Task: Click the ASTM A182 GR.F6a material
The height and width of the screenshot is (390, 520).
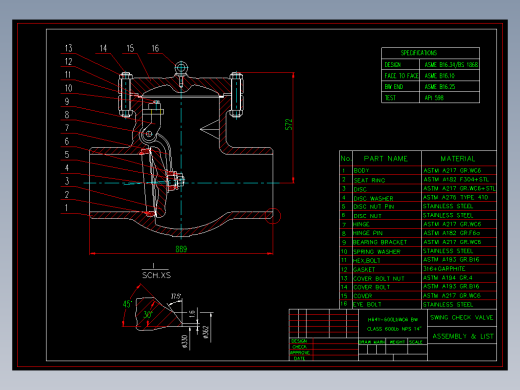Action: point(451,233)
